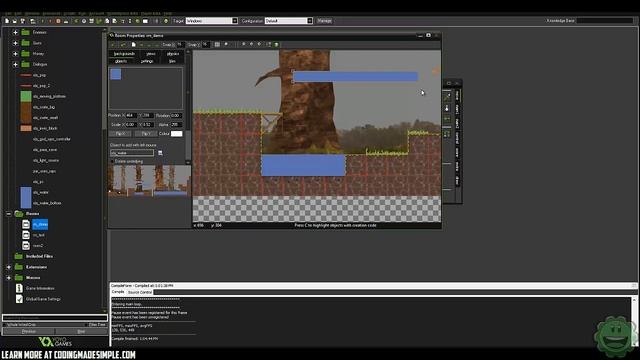Click the Alpha value field
This screenshot has width=640, height=360.
(x=176, y=124)
